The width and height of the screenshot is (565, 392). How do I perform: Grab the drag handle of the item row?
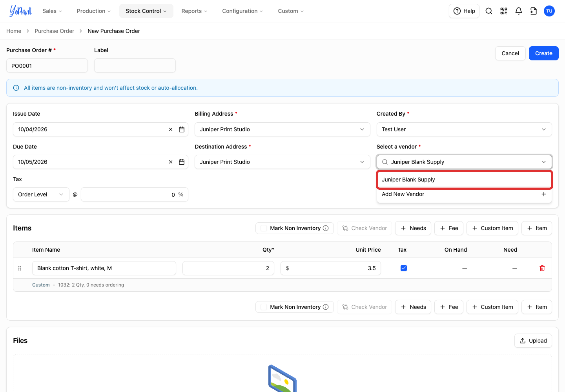20,268
